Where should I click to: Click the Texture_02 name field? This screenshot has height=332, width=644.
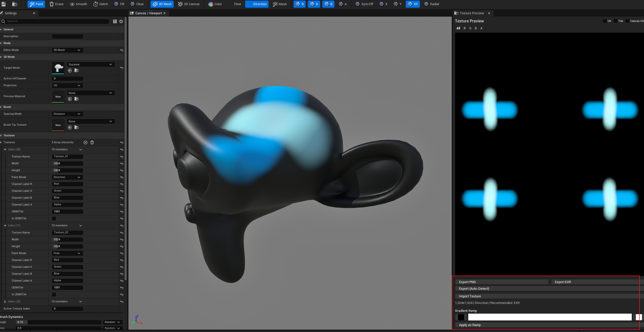pyautogui.click(x=68, y=233)
